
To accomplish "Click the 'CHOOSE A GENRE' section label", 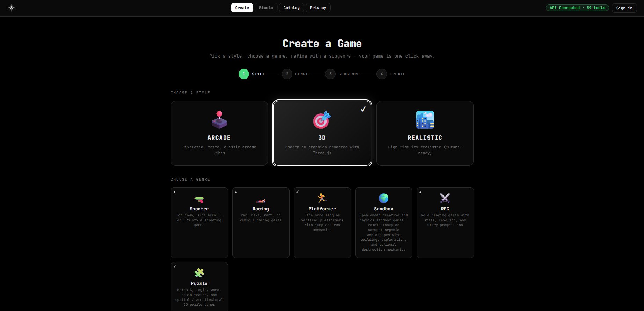I will [x=190, y=179].
